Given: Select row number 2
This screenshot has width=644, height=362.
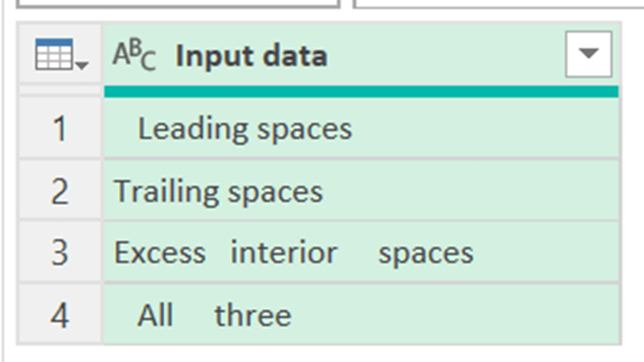Looking at the screenshot, I should tap(60, 191).
